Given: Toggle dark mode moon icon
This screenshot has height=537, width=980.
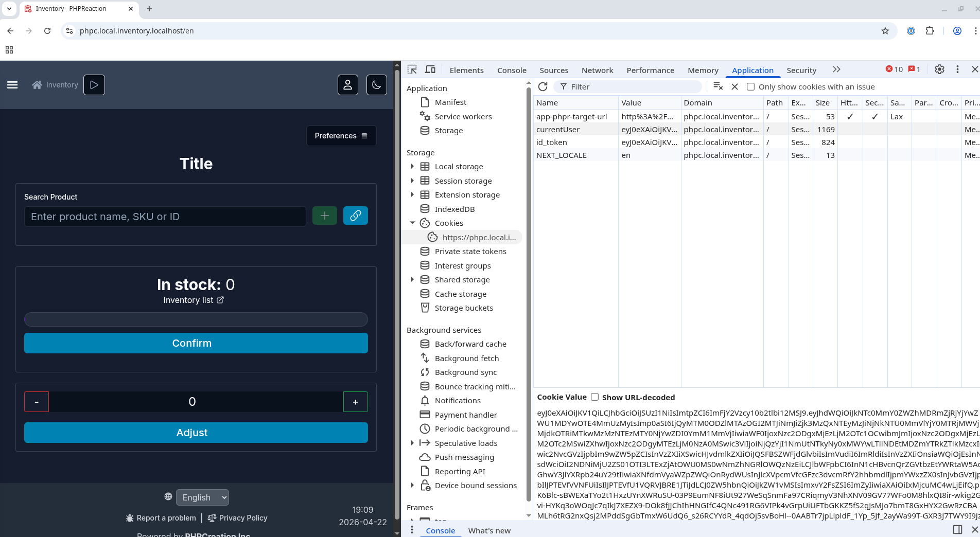Looking at the screenshot, I should 377,85.
